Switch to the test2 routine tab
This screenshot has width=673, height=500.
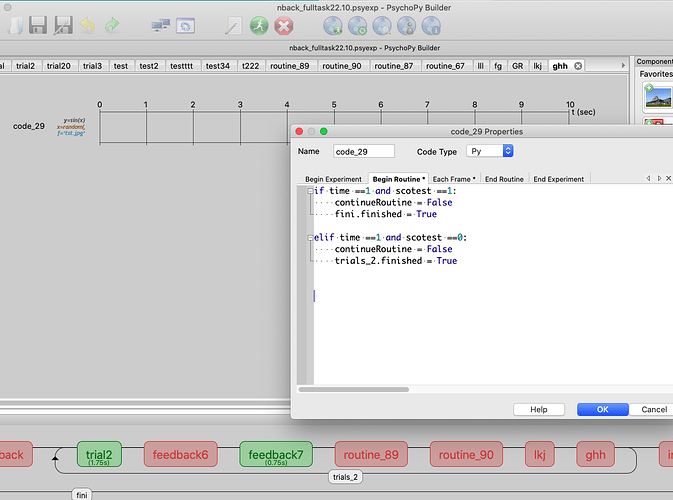tap(149, 66)
